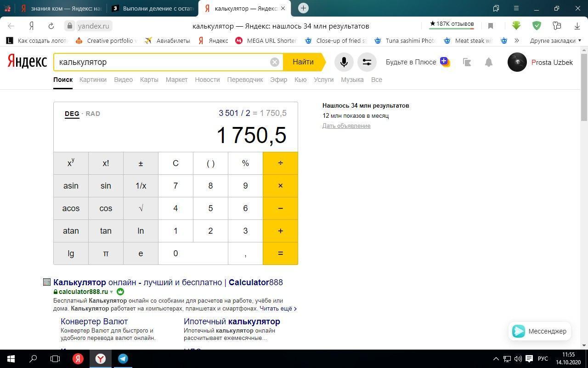Open Task View on the taskbar
This screenshot has height=368, width=588.
[55, 359]
